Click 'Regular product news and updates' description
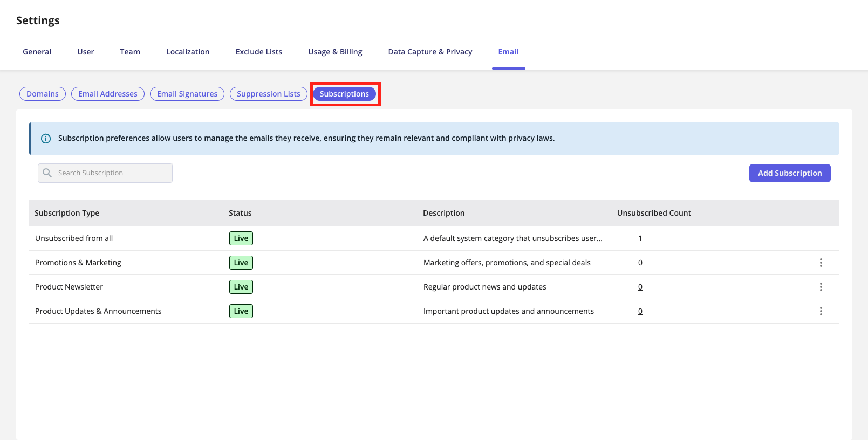868x440 pixels. click(485, 287)
